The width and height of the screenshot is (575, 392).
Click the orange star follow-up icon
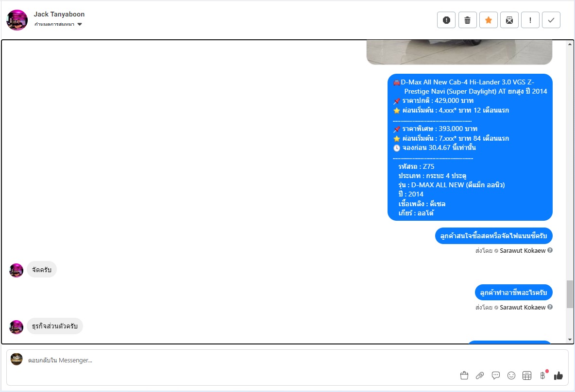(489, 20)
